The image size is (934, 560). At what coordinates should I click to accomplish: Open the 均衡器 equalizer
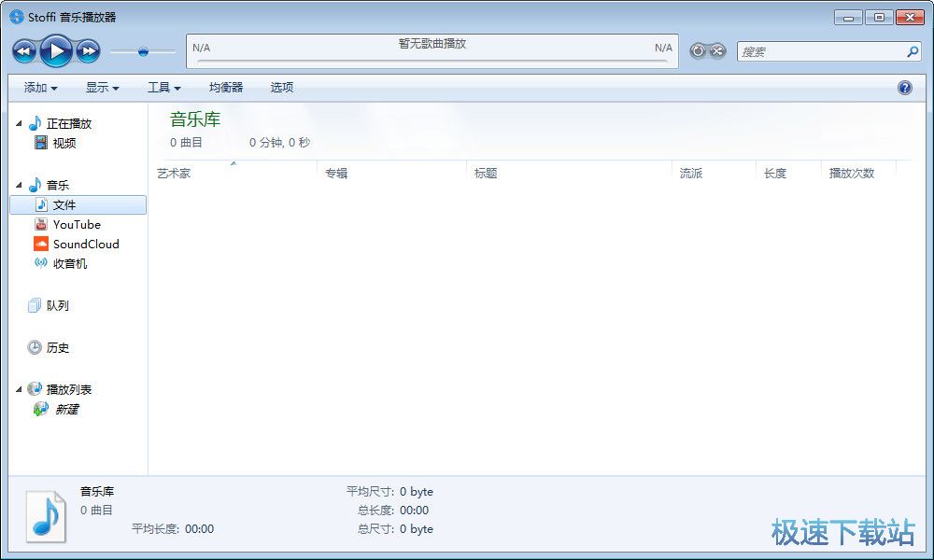(x=225, y=87)
